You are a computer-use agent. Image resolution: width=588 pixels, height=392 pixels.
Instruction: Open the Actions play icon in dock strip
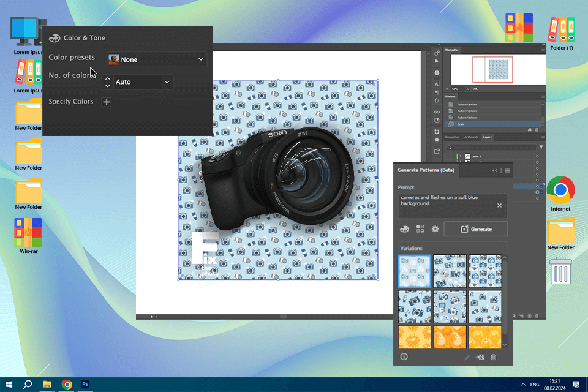437,61
